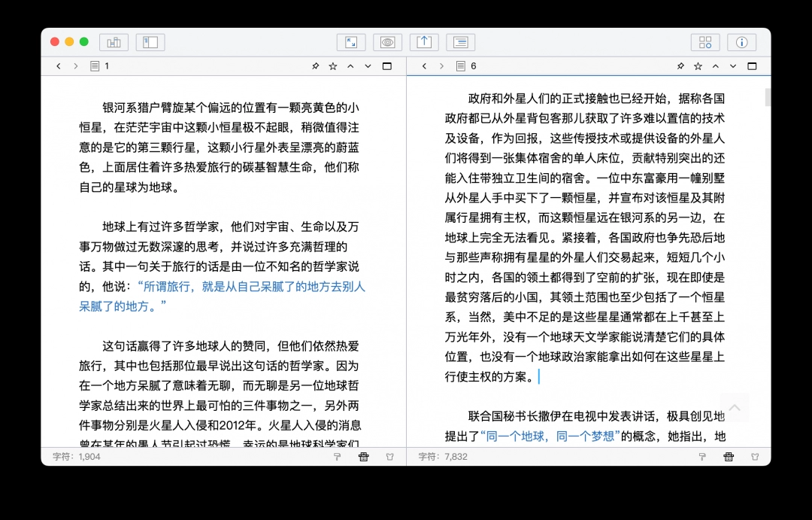Show the info inspector
The height and width of the screenshot is (520, 812).
click(x=741, y=42)
